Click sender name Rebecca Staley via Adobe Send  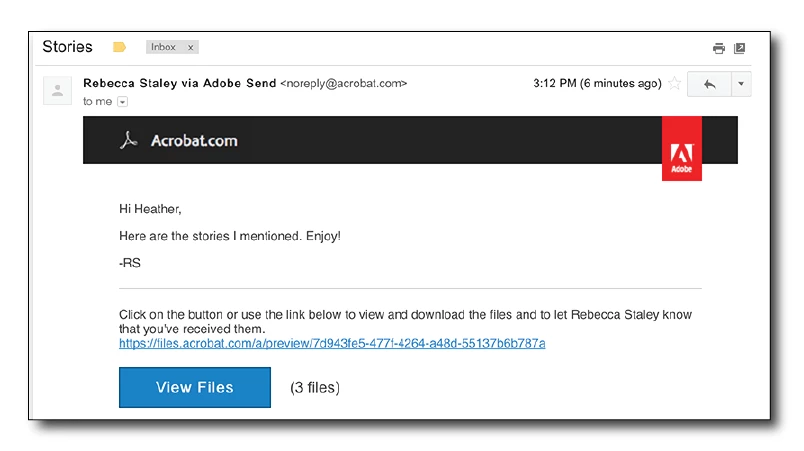pos(180,83)
